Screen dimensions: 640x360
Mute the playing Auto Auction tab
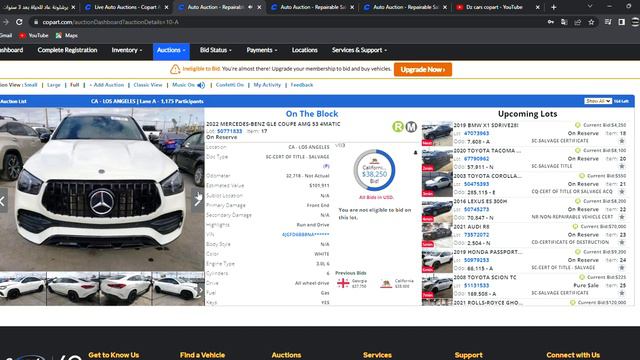[x=250, y=7]
